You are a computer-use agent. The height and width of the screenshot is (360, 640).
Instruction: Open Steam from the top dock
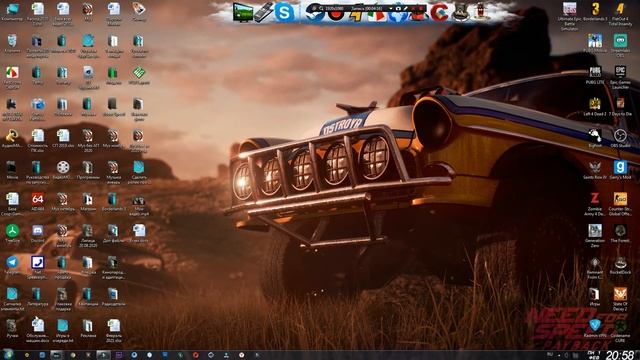tap(315, 15)
